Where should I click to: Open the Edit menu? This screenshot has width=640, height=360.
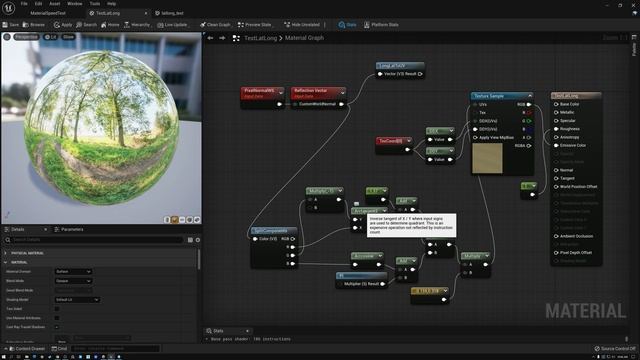tap(38, 4)
